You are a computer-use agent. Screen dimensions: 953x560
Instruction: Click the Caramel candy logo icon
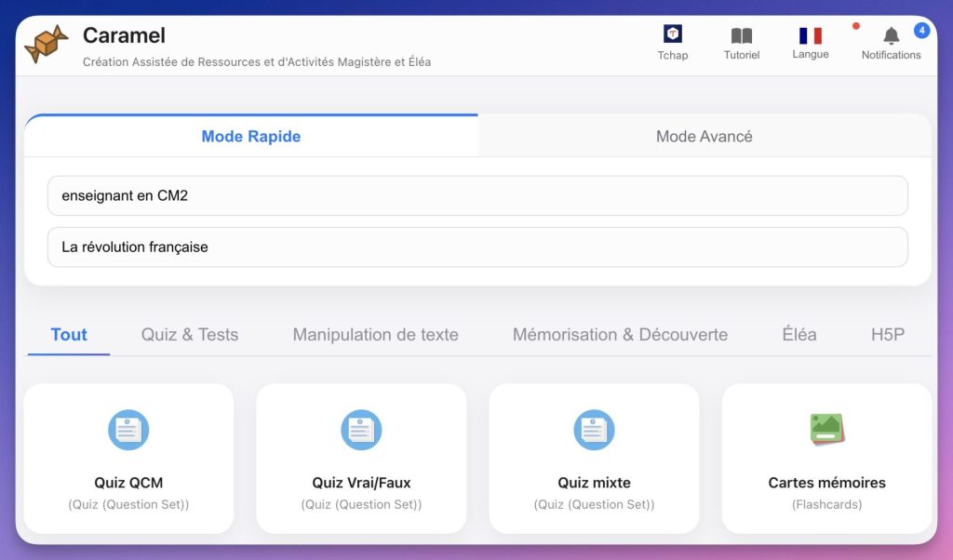point(46,44)
